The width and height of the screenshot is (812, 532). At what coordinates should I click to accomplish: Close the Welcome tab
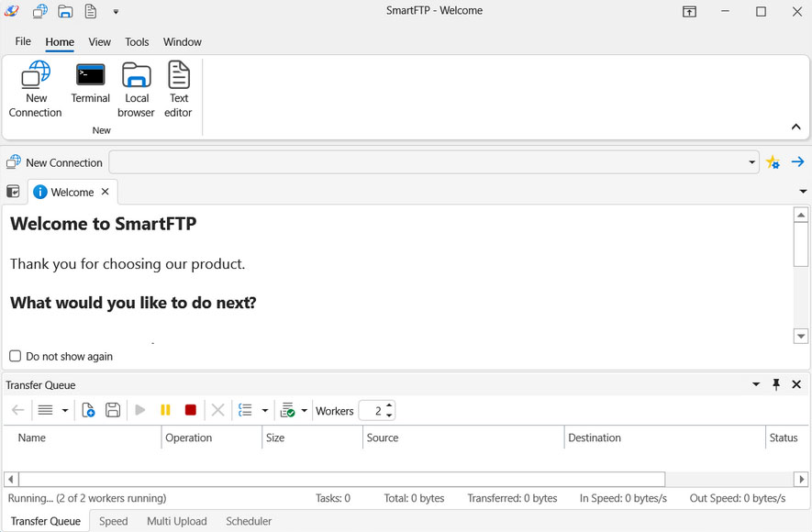pyautogui.click(x=106, y=192)
